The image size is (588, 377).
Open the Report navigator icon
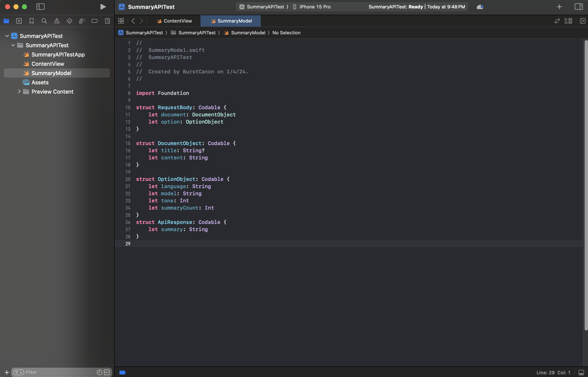[107, 21]
